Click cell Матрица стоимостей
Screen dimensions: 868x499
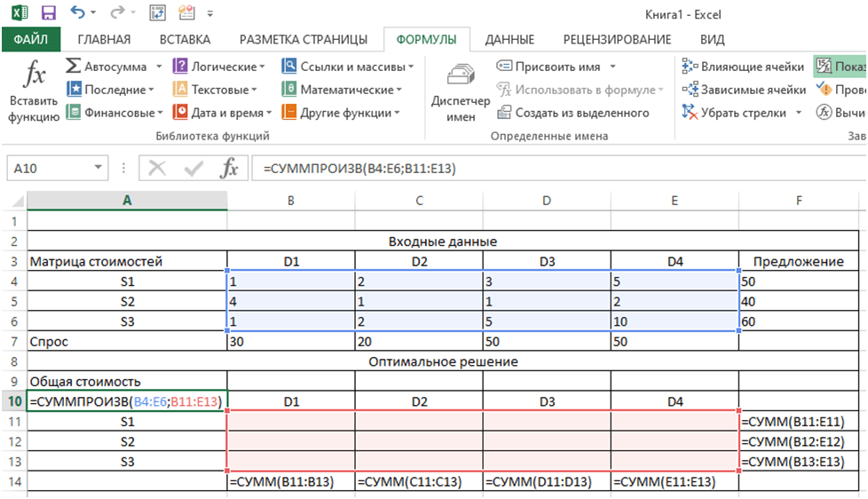click(127, 261)
